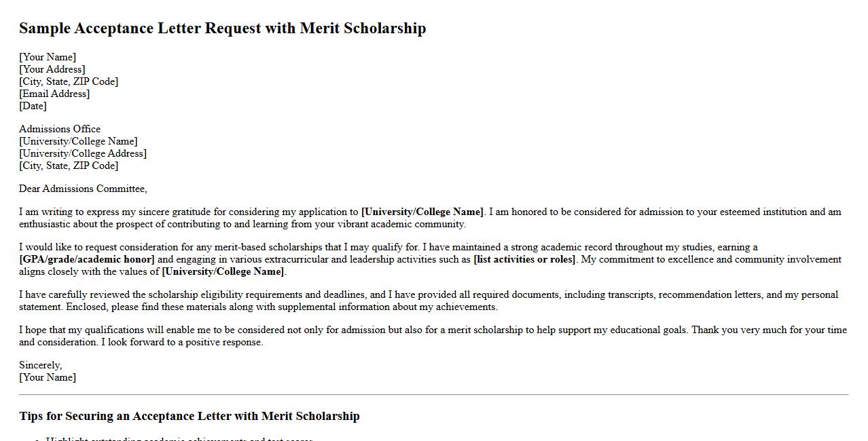
Task: Click the sender's [City, State, ZIP Code] line
Action: pos(69,81)
